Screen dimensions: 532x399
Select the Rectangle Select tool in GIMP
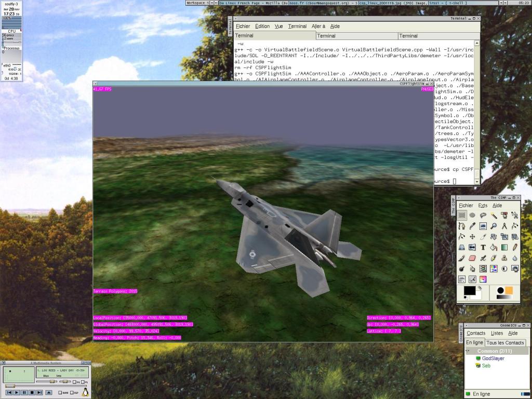461,215
